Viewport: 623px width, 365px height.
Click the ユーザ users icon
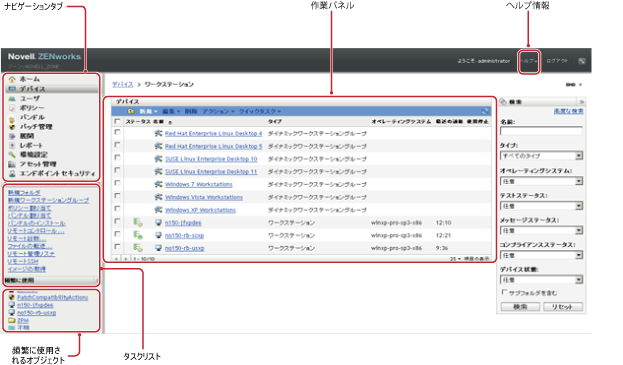tap(12, 98)
